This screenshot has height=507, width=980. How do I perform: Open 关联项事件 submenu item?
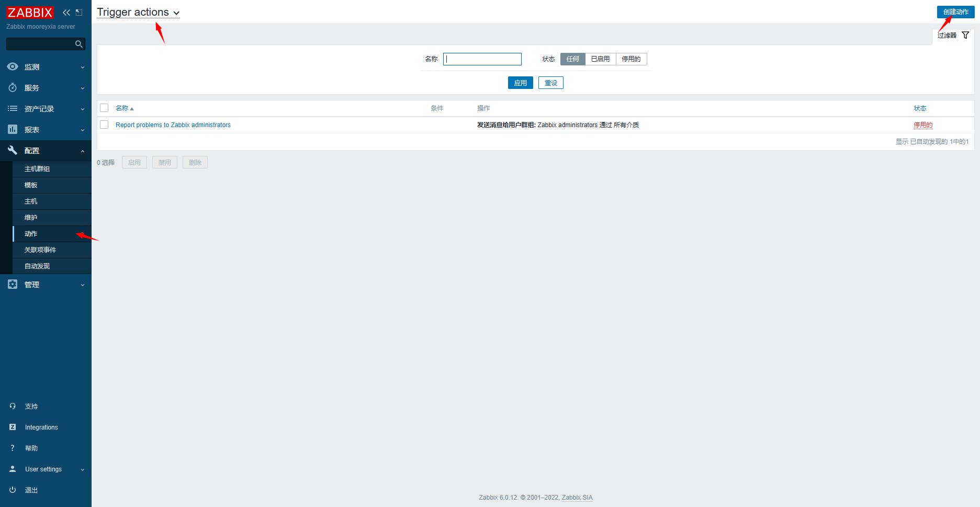(x=52, y=250)
